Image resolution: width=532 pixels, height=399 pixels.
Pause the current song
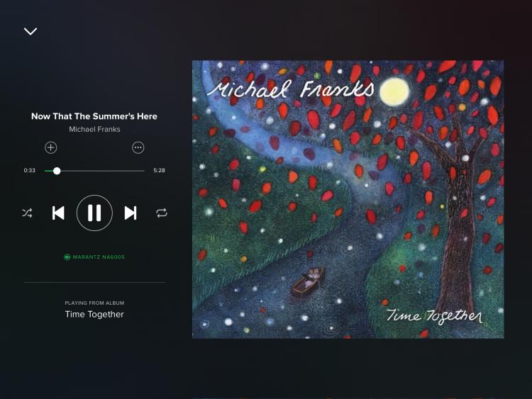coord(94,213)
